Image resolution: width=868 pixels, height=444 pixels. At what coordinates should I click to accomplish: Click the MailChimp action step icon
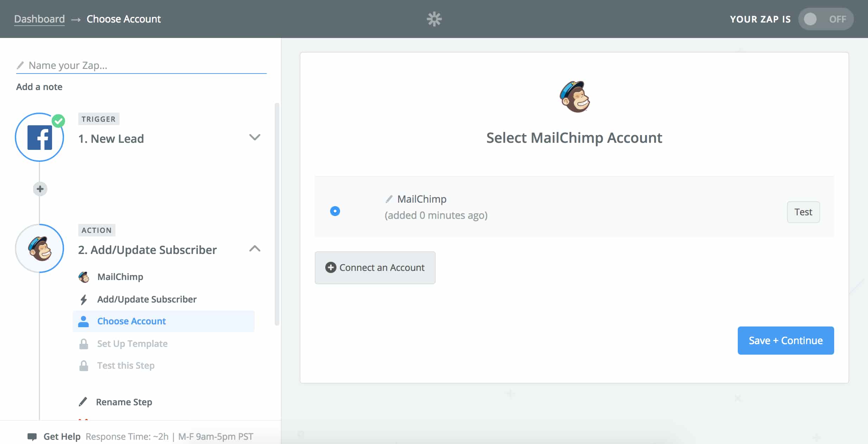pyautogui.click(x=39, y=248)
